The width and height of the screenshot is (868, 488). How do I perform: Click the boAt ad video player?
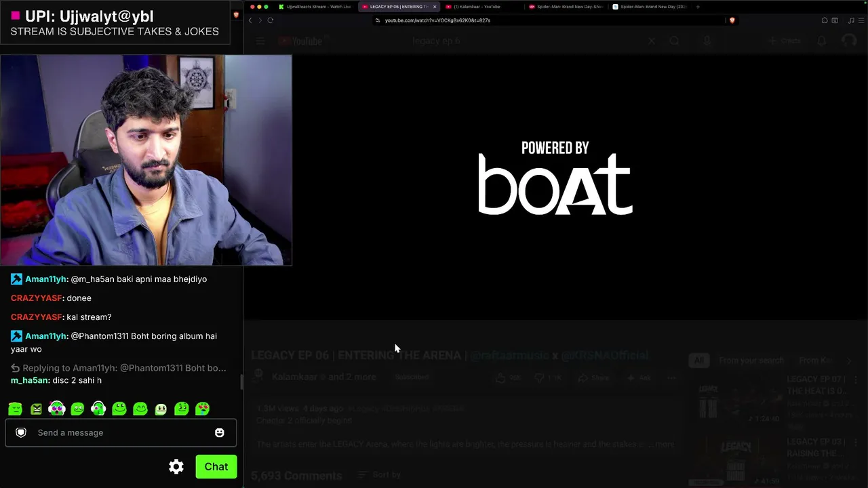tap(555, 186)
